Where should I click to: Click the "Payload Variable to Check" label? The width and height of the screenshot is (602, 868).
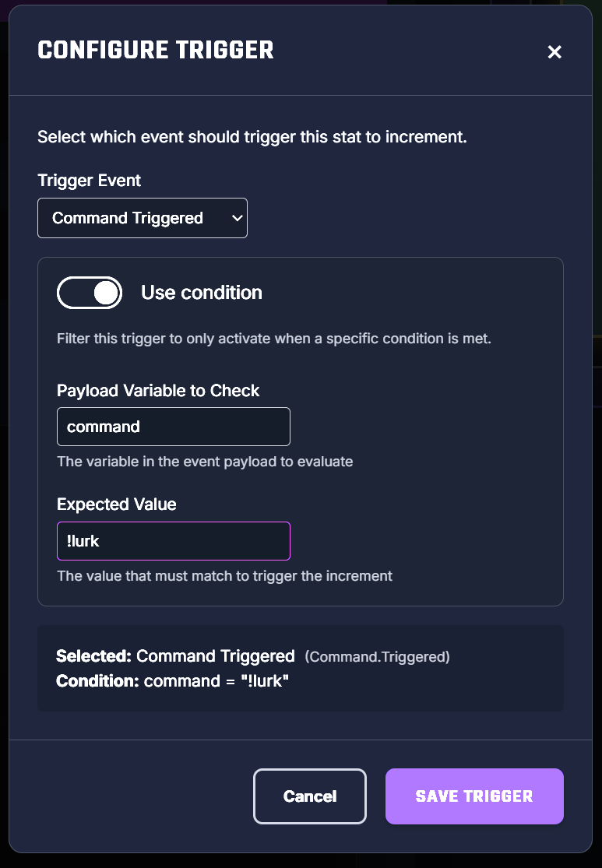[158, 391]
